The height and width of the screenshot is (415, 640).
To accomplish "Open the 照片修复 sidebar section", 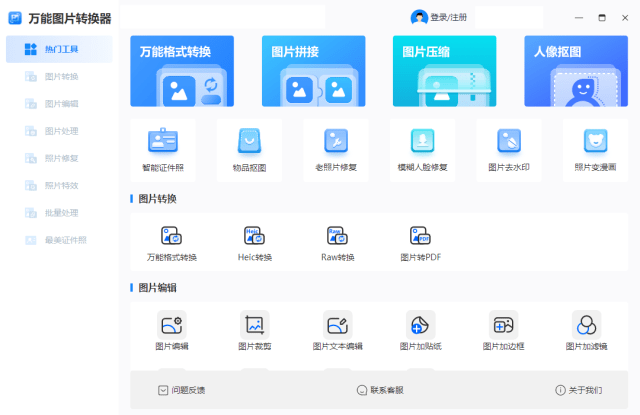I will coord(61,158).
